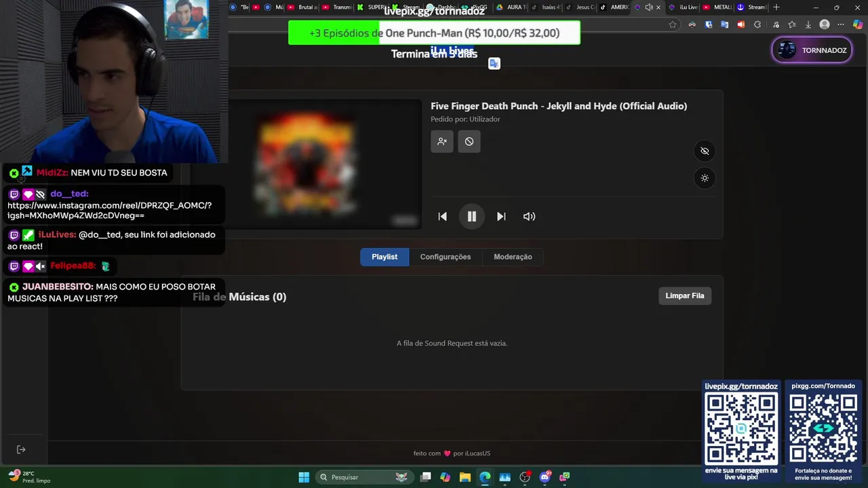
Task: Click the block icon under the song title
Action: click(x=469, y=142)
